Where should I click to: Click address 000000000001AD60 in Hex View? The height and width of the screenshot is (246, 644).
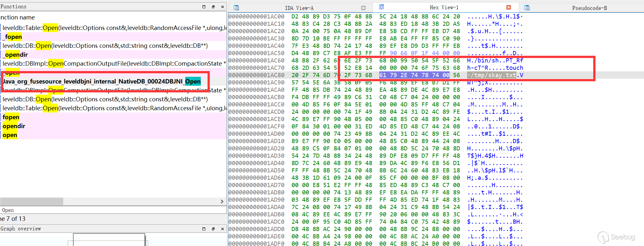(256, 178)
